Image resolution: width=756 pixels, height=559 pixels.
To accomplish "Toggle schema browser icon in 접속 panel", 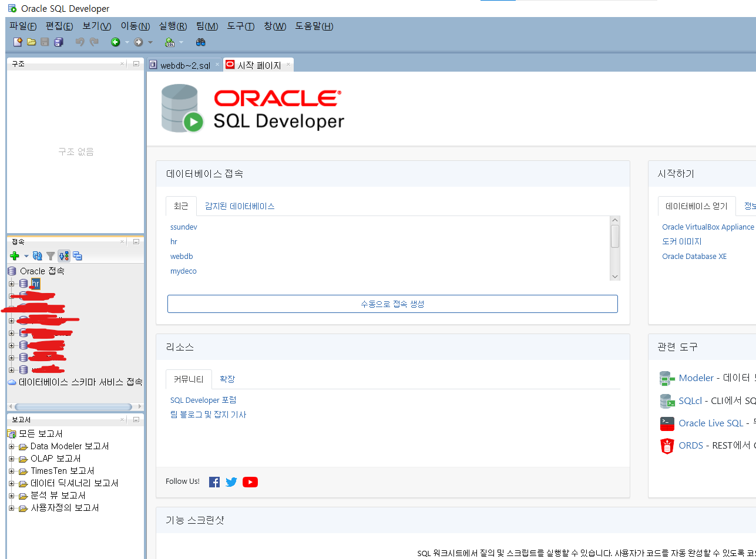I will pyautogui.click(x=64, y=256).
